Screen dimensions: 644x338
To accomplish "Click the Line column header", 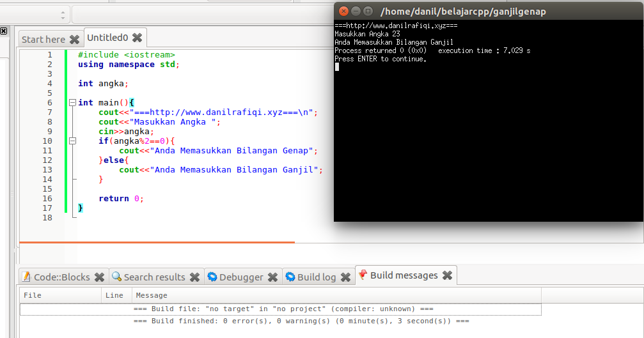I will coord(116,295).
